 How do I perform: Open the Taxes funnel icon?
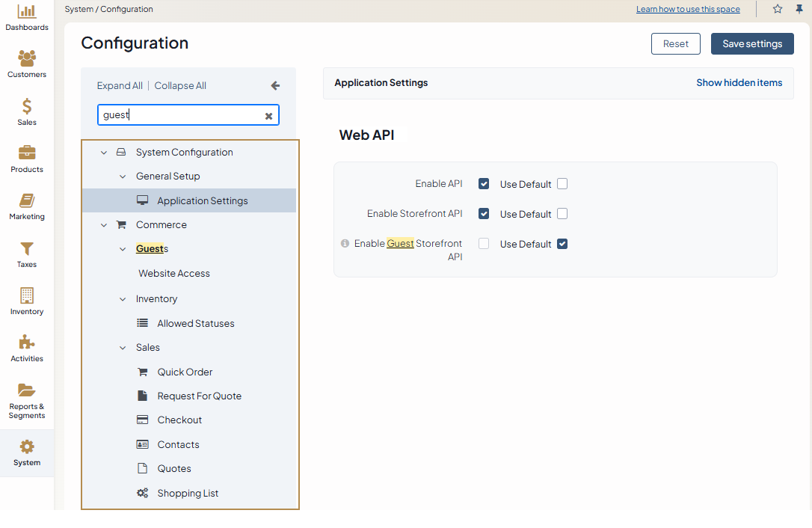coord(27,249)
